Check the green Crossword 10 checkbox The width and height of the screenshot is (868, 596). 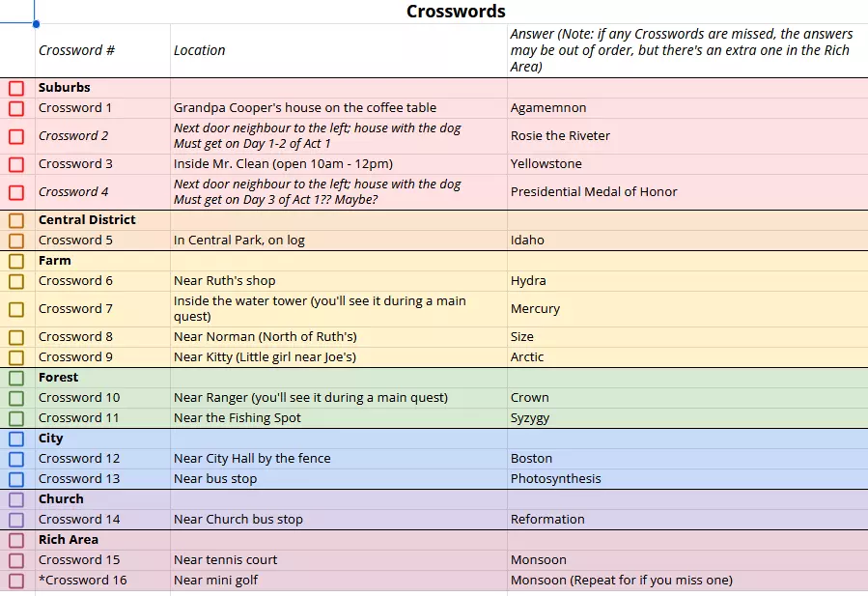[x=16, y=398]
